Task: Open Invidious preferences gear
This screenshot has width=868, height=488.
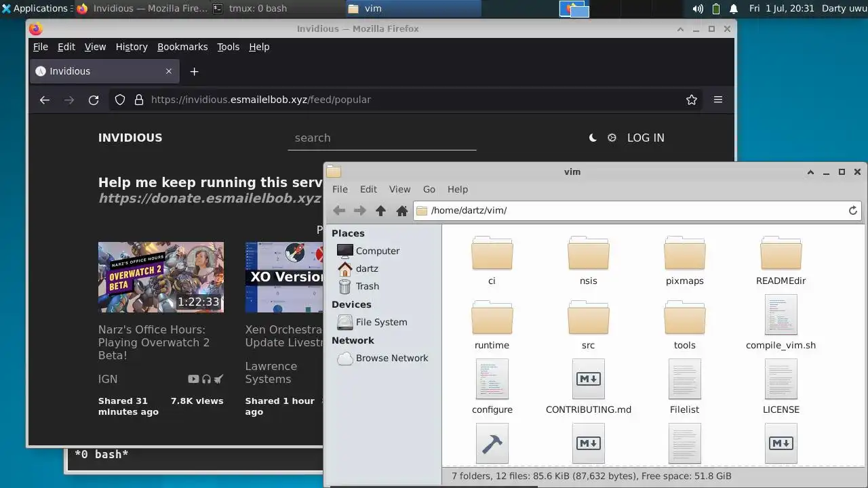Action: (612, 138)
